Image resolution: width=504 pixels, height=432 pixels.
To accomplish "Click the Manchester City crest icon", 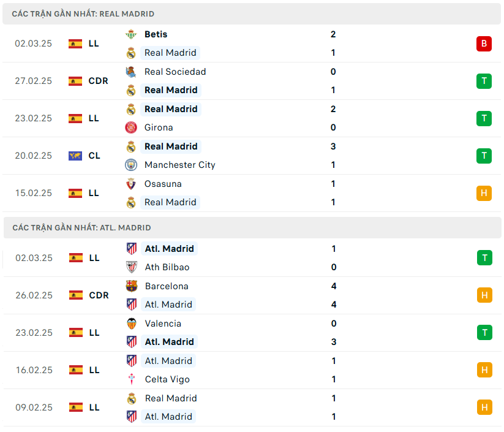I will tap(131, 165).
